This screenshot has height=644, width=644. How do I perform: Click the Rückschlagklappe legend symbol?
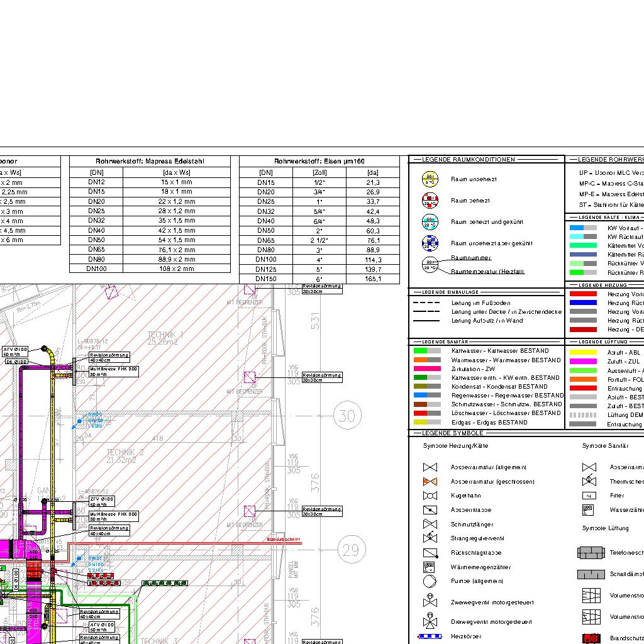[x=430, y=553]
